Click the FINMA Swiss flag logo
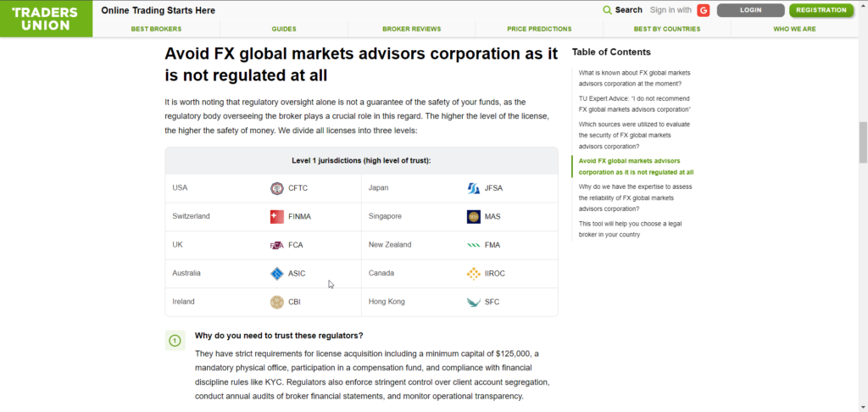868x412 pixels. pos(277,216)
